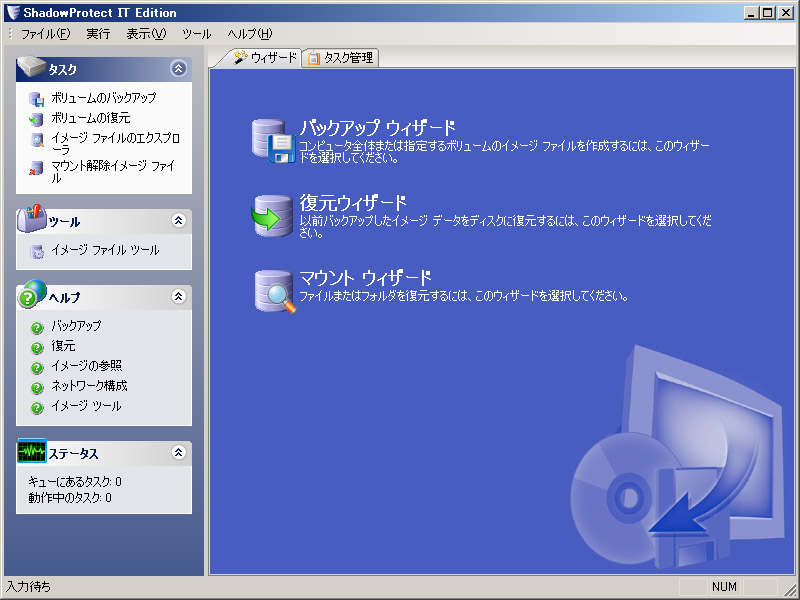The image size is (800, 600).
Task: Click キューにあるタスク: 0 status text
Action: coord(75,482)
